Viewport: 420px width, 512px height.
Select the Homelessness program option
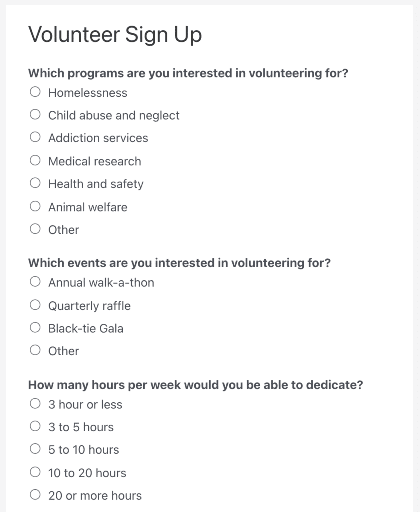pyautogui.click(x=35, y=92)
